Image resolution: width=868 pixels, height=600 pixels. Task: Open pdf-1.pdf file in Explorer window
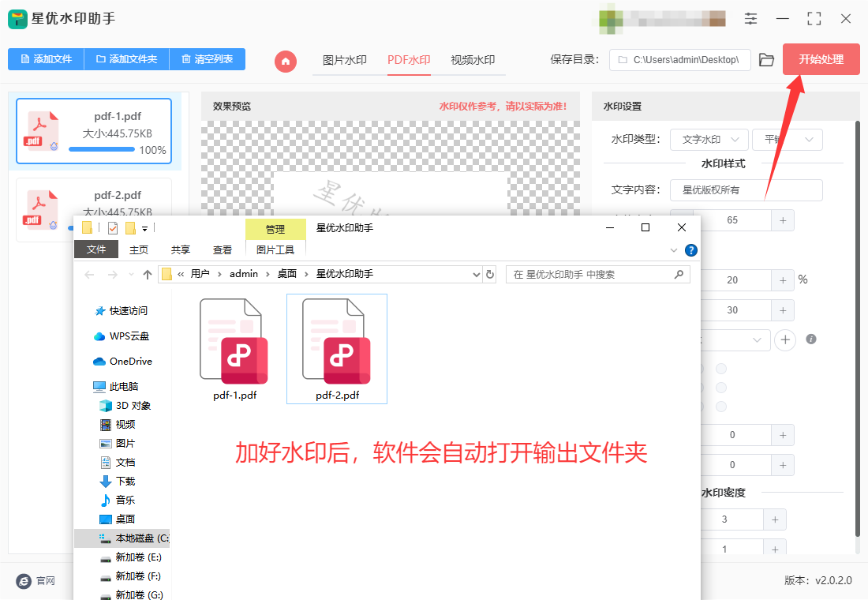(x=234, y=349)
